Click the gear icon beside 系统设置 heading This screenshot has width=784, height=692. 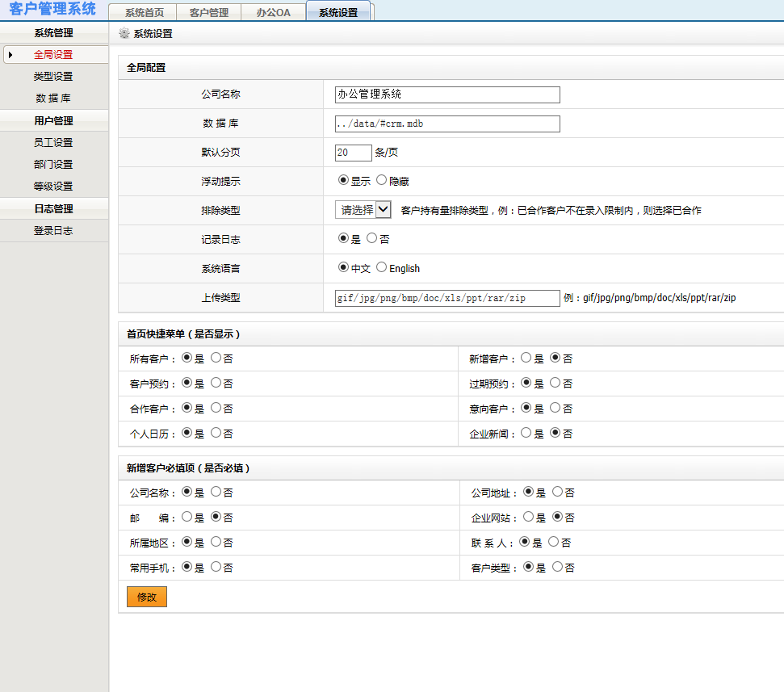[x=125, y=34]
